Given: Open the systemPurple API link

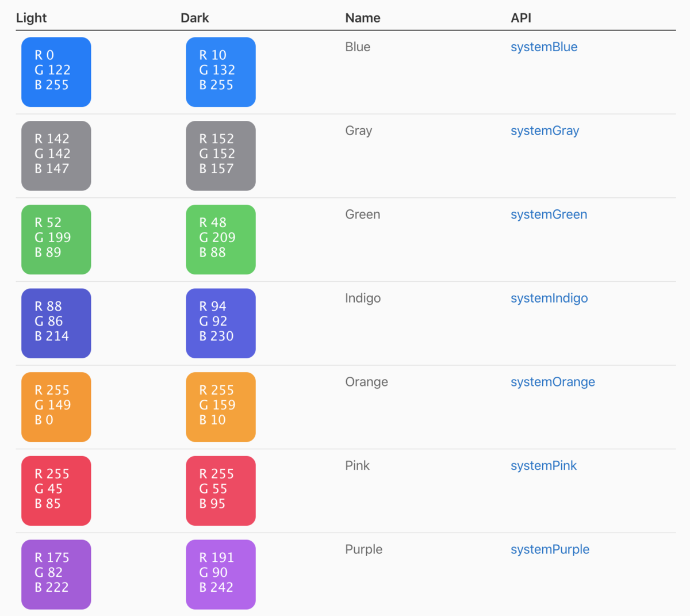Looking at the screenshot, I should [x=550, y=549].
